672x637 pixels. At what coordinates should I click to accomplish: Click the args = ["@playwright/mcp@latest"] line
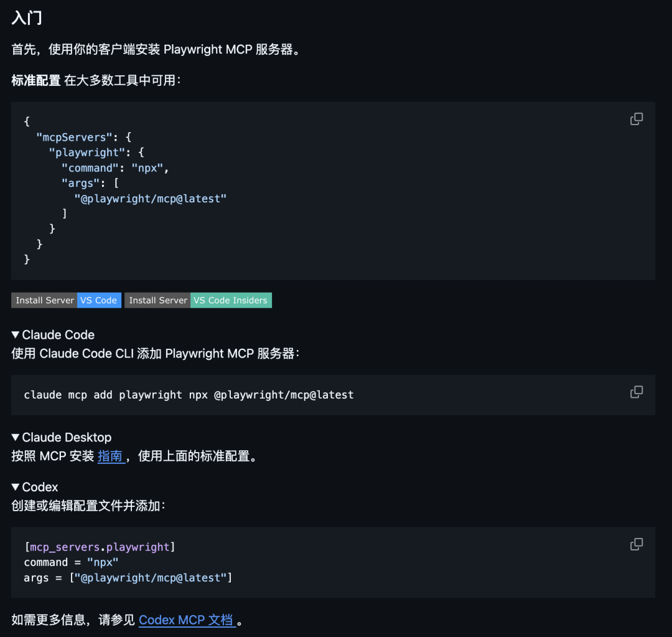click(128, 578)
